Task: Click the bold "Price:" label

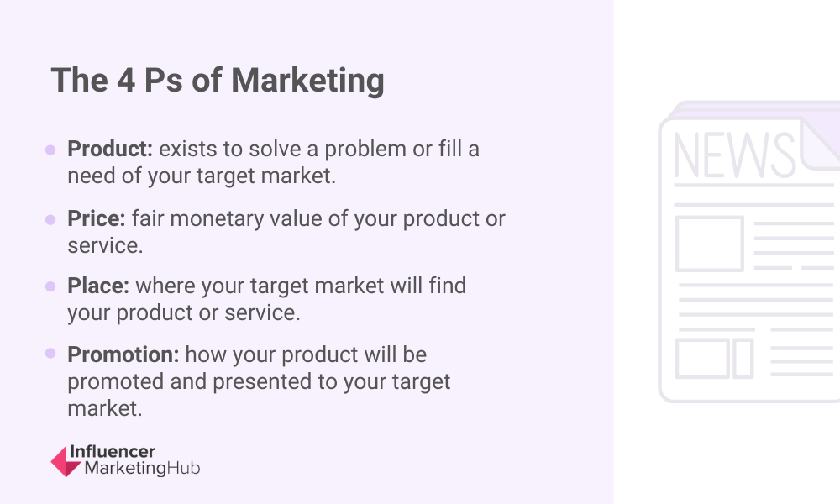Action: pos(97,218)
